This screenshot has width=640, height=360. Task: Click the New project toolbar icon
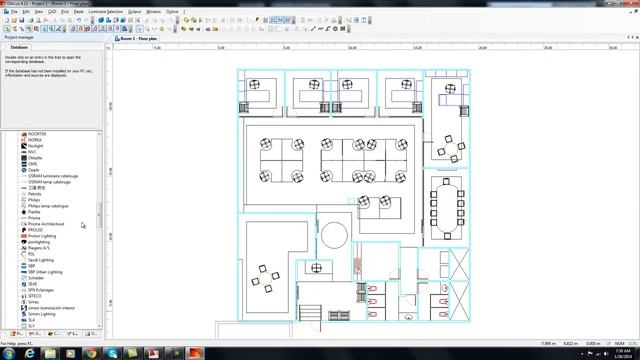[7, 20]
